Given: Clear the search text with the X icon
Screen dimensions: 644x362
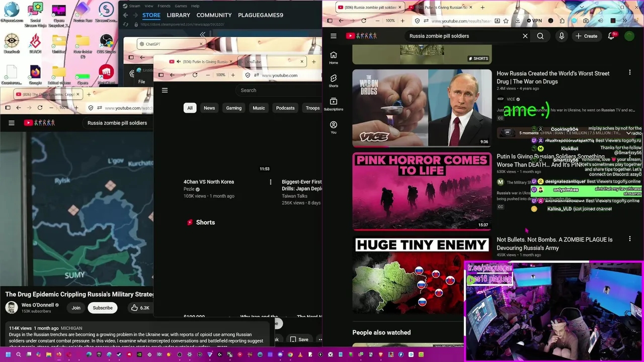Looking at the screenshot, I should tap(525, 36).
